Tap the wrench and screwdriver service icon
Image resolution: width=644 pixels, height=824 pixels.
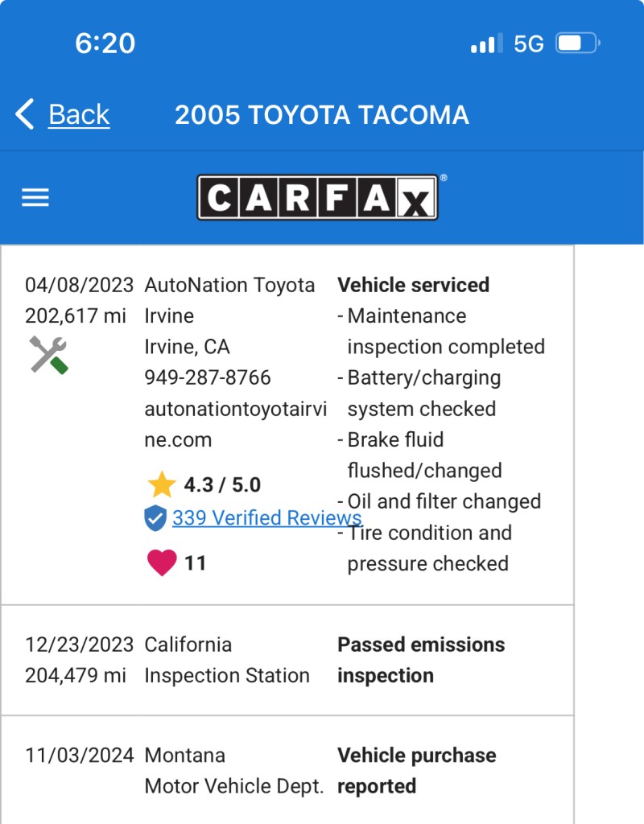tap(48, 355)
